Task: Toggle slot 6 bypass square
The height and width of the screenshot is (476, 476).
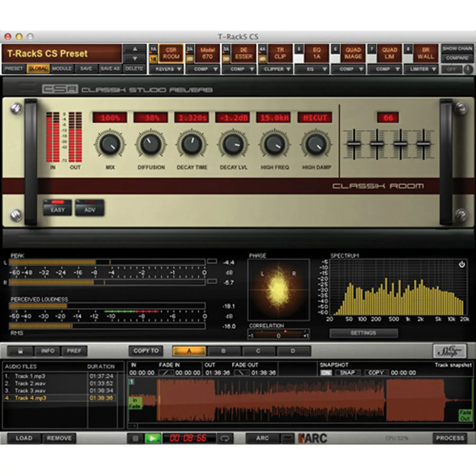Action: (335, 59)
